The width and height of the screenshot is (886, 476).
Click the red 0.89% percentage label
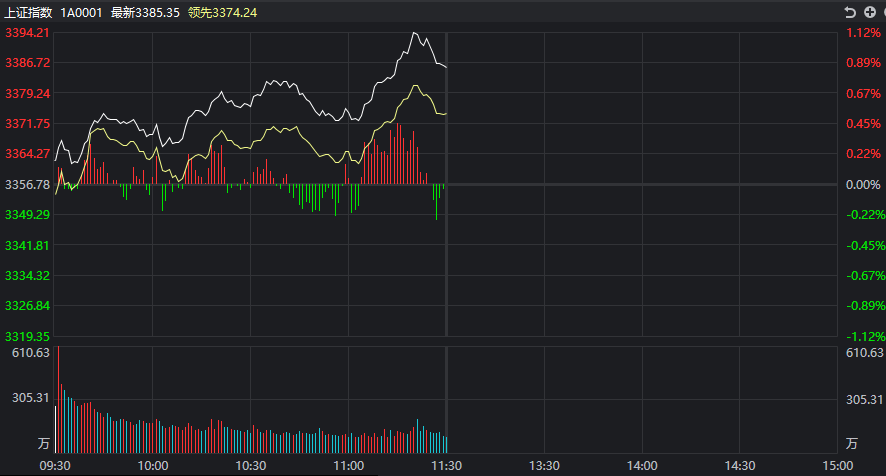pyautogui.click(x=863, y=63)
